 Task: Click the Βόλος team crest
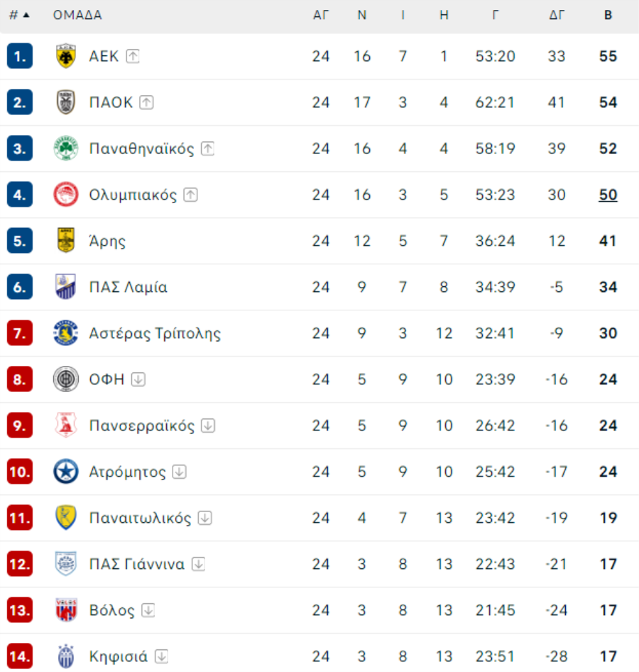pos(66,610)
